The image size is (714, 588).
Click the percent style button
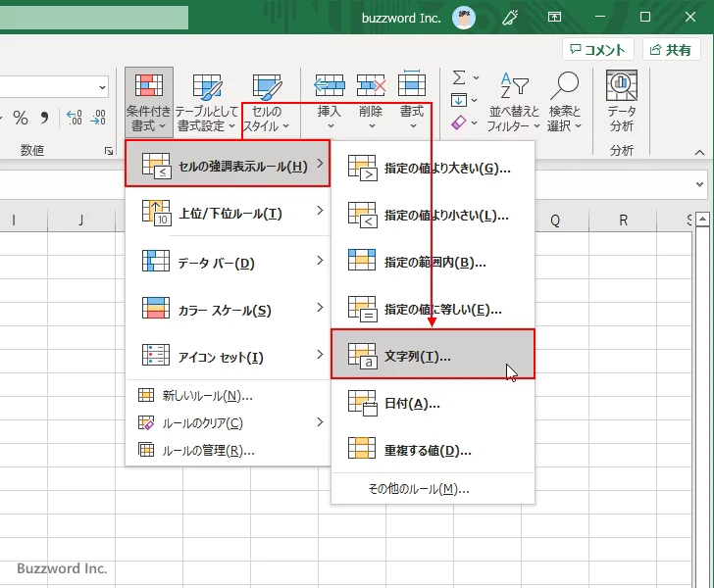pos(21,119)
